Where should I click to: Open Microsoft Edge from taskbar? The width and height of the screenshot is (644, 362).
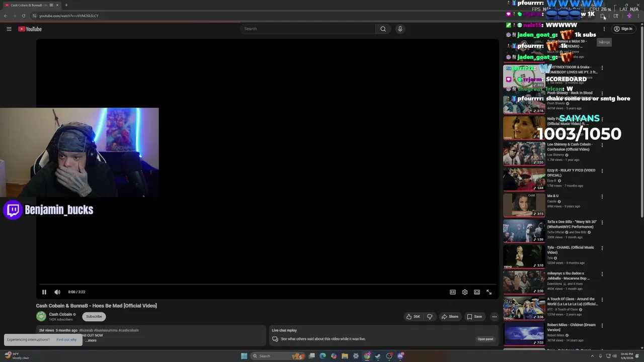point(323,356)
